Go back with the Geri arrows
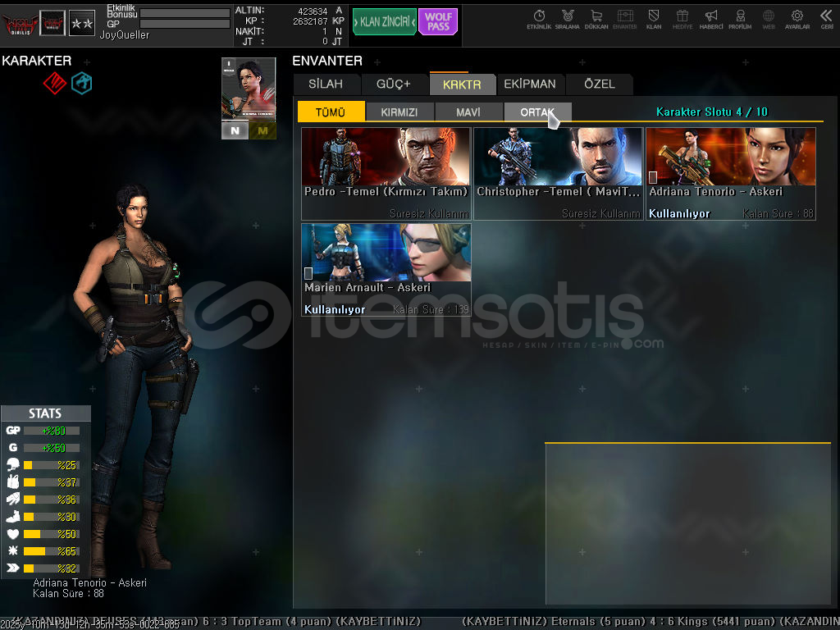Viewport: 840px width, 630px height. click(826, 19)
